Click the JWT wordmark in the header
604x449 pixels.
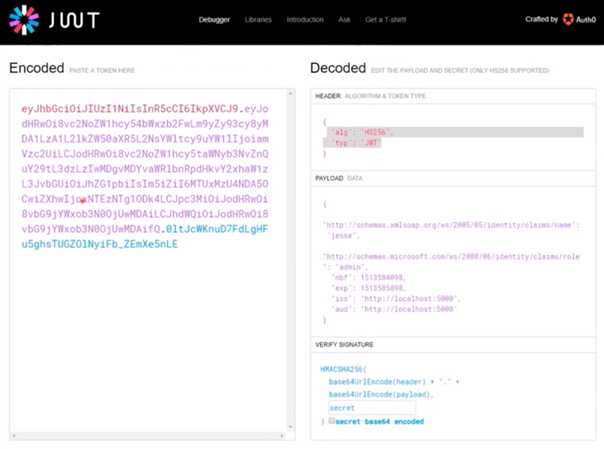[74, 20]
